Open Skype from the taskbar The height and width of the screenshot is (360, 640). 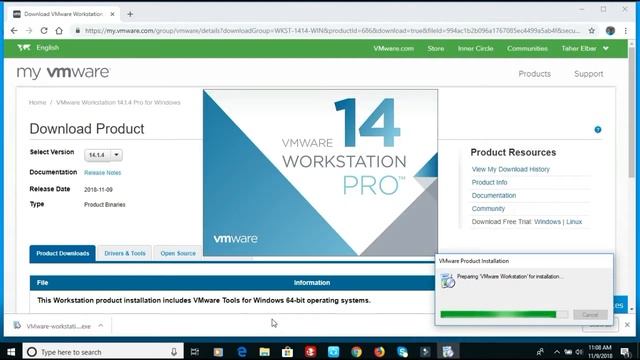point(402,352)
